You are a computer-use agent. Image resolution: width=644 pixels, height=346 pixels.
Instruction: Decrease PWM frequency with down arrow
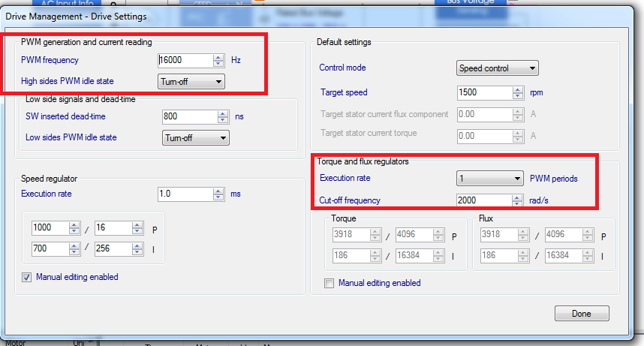click(x=218, y=64)
